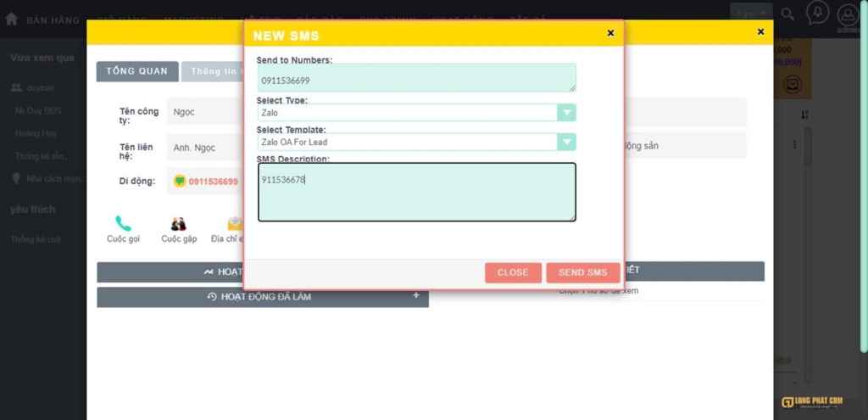Expand the Select Template dropdown arrow

click(566, 143)
